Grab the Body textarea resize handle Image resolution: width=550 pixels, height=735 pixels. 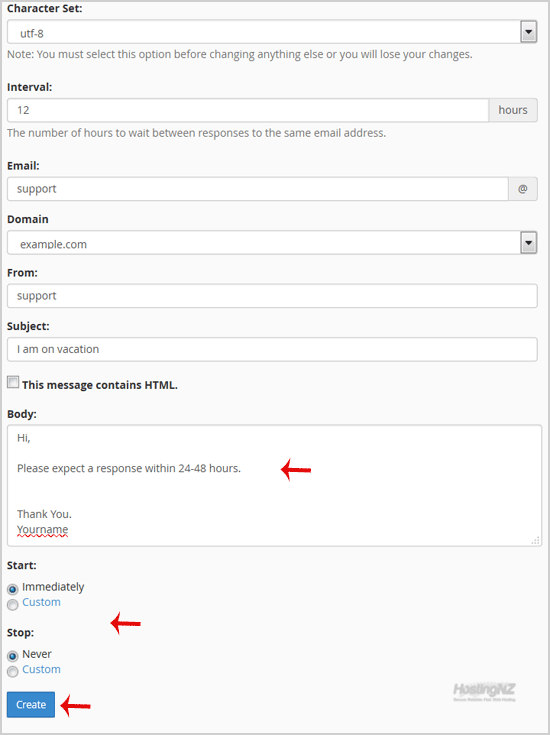point(535,540)
